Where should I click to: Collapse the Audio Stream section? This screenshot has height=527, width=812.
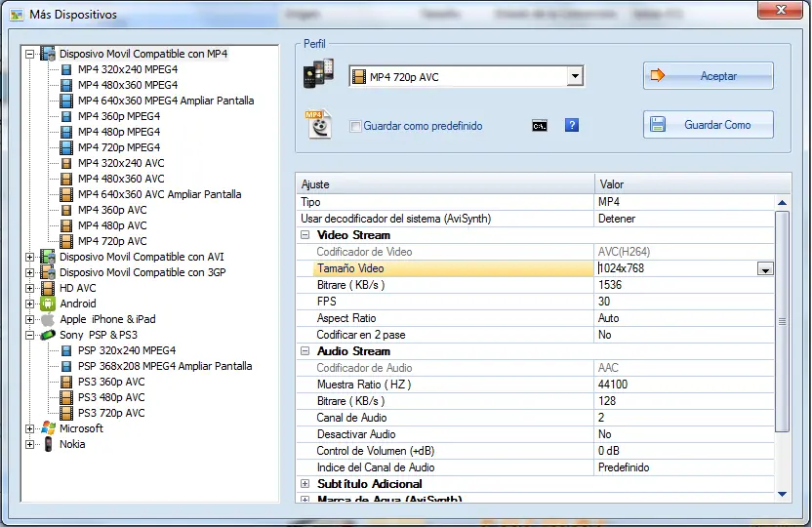click(305, 351)
